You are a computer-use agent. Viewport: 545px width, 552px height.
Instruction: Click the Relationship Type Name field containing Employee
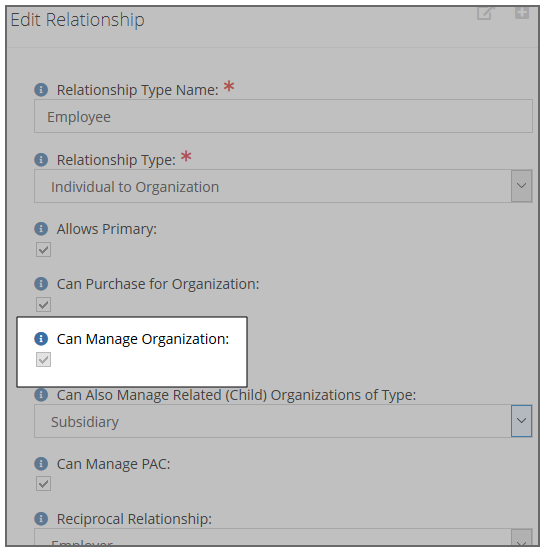pyautogui.click(x=283, y=116)
